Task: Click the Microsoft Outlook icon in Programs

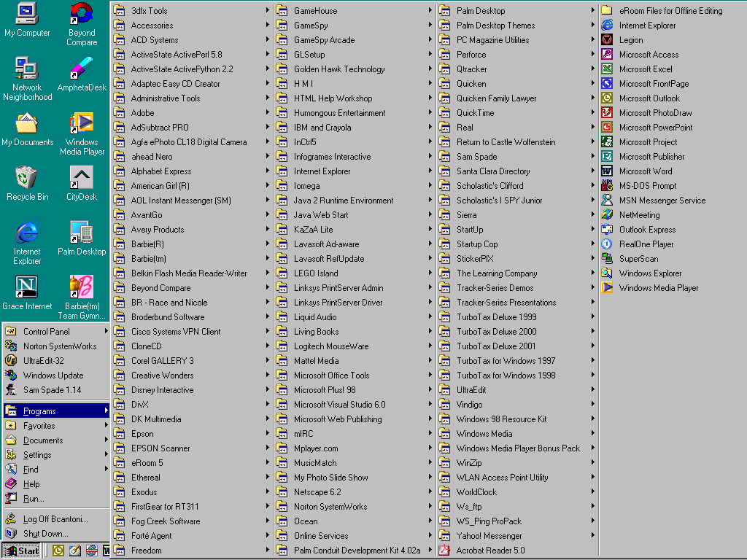Action: pyautogui.click(x=607, y=98)
